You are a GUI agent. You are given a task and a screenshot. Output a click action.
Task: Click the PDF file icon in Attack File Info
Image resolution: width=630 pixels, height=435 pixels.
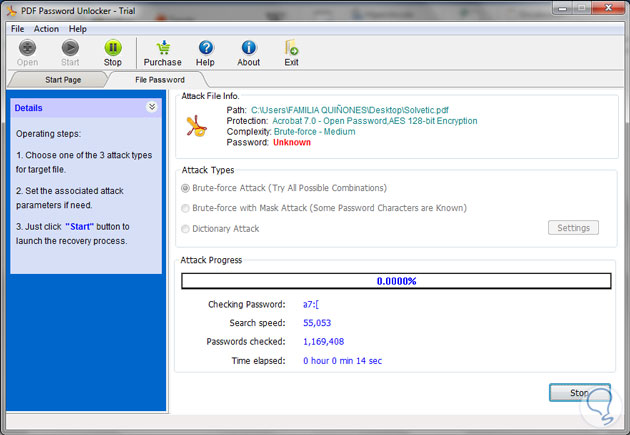coord(196,126)
